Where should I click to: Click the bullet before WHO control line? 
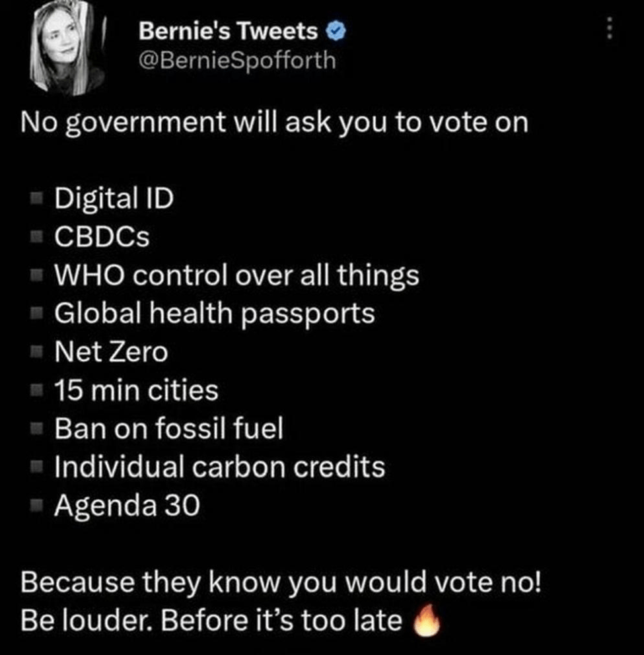tap(36, 275)
